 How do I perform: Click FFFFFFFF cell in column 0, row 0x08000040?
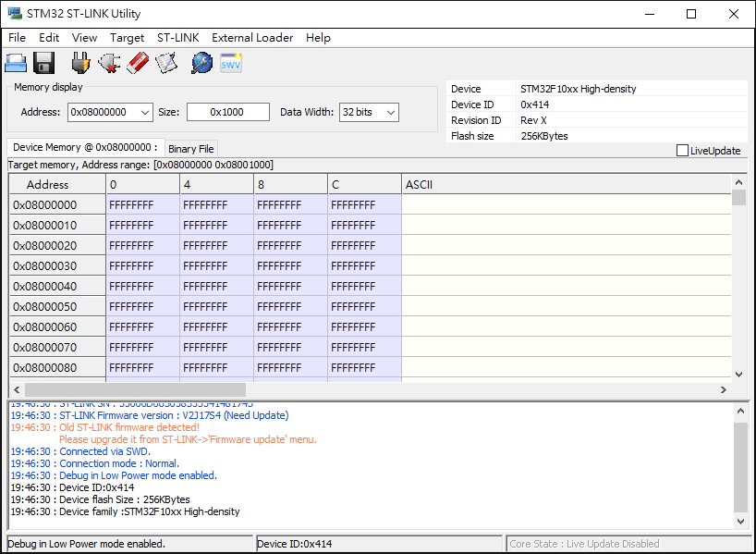pyautogui.click(x=142, y=286)
